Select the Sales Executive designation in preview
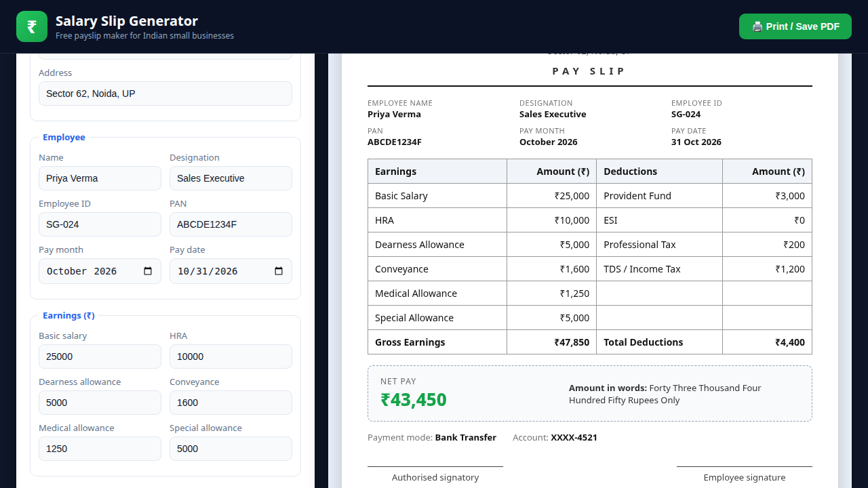The width and height of the screenshot is (868, 488). (x=553, y=114)
